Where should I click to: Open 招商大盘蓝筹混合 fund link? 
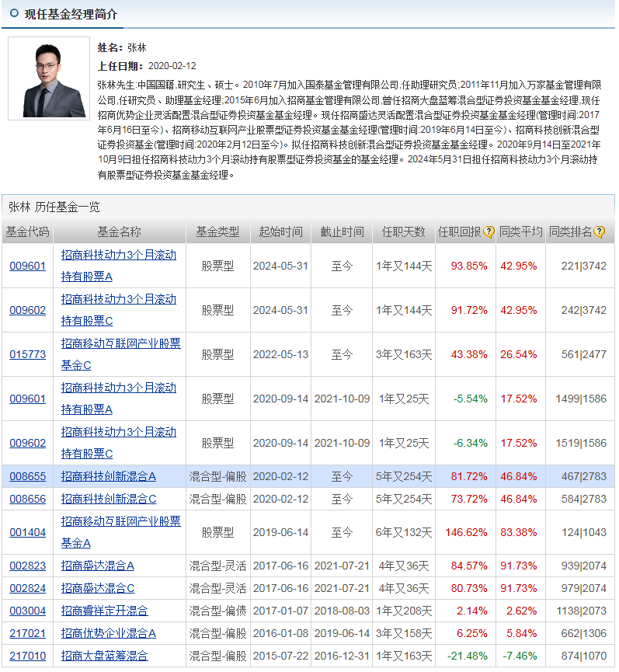pos(105,656)
